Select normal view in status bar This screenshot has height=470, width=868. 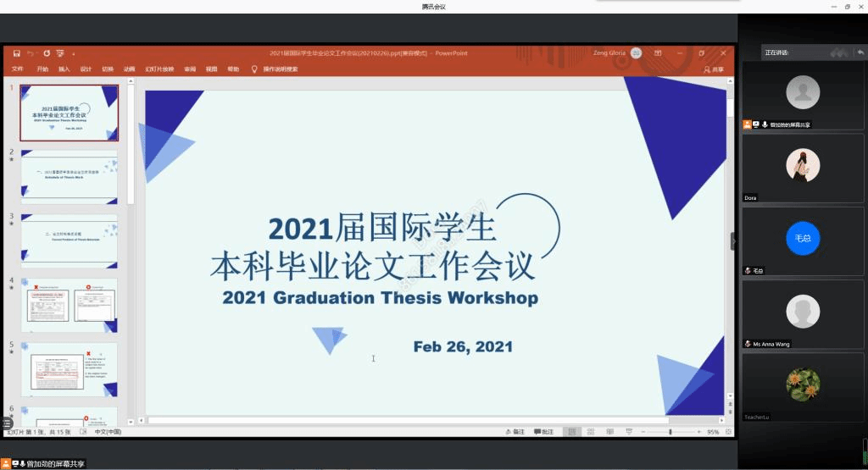[571, 432]
